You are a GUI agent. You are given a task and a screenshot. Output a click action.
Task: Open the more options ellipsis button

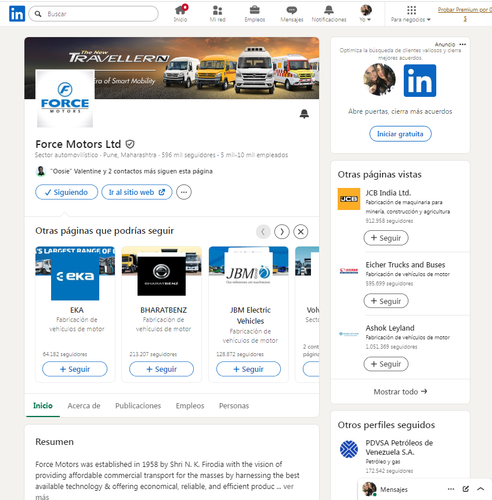(x=184, y=192)
